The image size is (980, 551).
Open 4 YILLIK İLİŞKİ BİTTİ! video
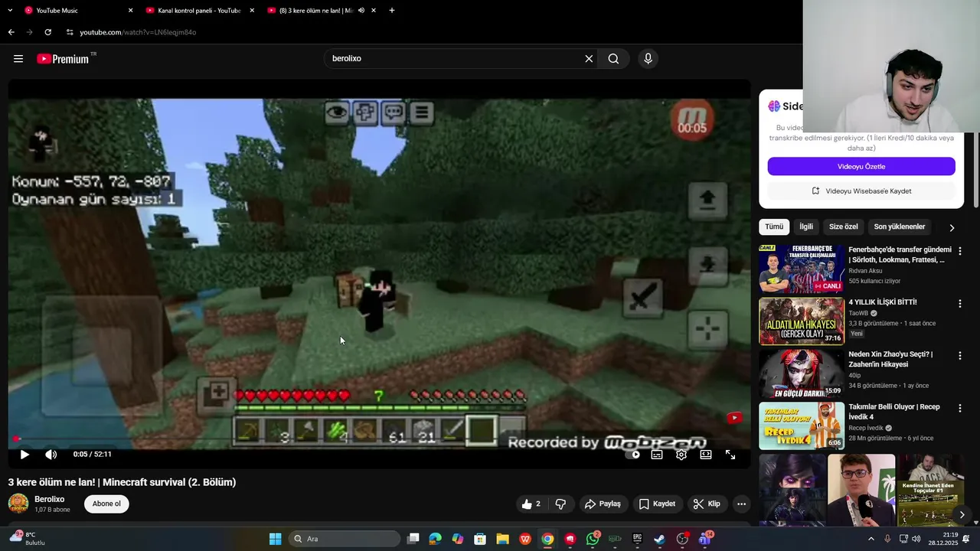click(802, 321)
